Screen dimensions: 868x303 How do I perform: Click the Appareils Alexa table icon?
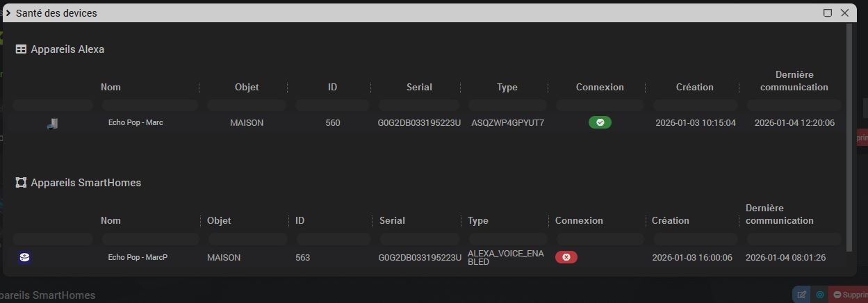pyautogui.click(x=21, y=49)
